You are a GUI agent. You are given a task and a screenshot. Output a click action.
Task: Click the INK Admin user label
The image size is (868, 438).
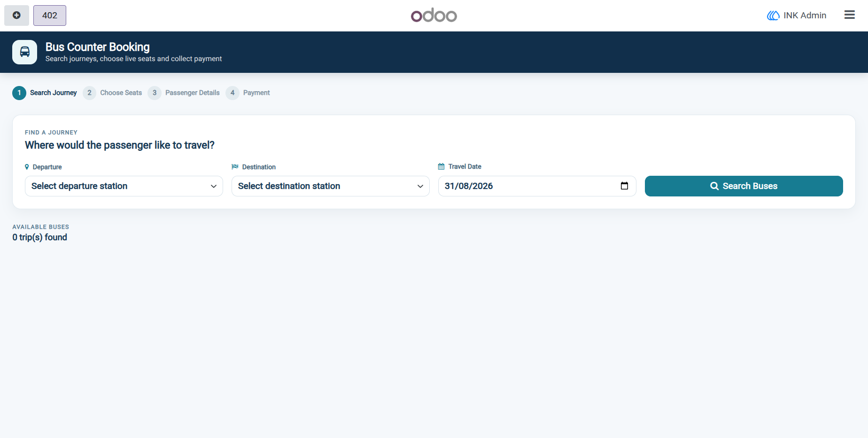[x=805, y=16]
